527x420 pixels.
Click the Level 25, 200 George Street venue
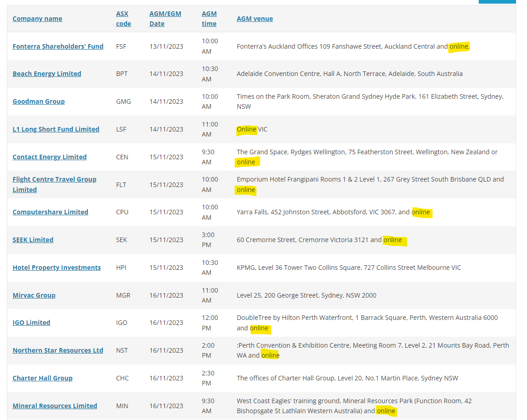click(307, 295)
